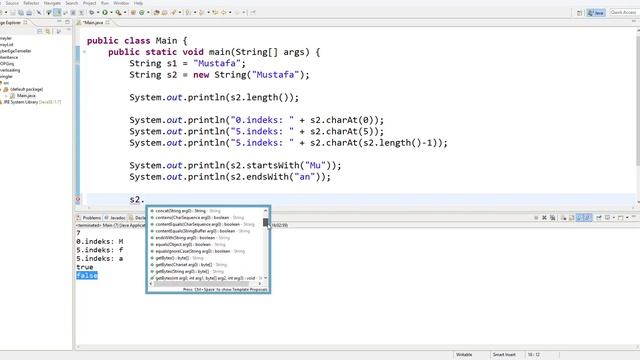Click the Forward navigation arrow icon
640x360 pixels.
point(237,13)
